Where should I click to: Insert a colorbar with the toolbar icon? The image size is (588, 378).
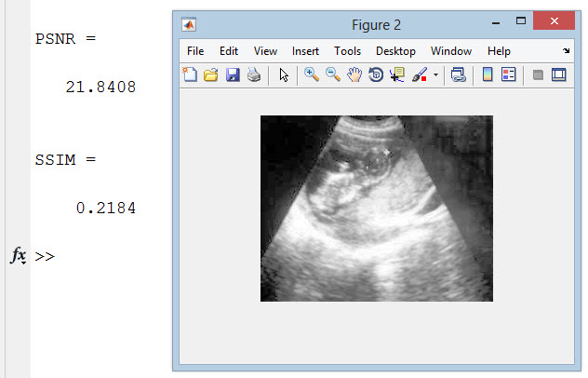click(x=488, y=74)
